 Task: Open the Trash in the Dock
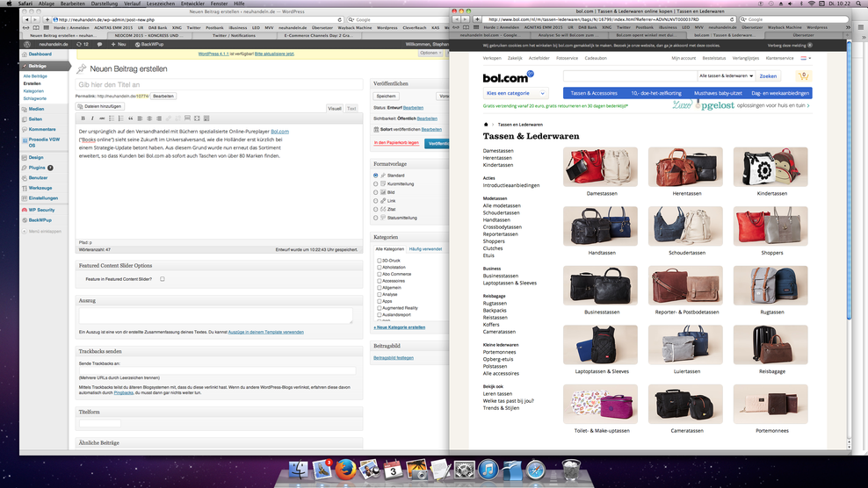click(571, 470)
